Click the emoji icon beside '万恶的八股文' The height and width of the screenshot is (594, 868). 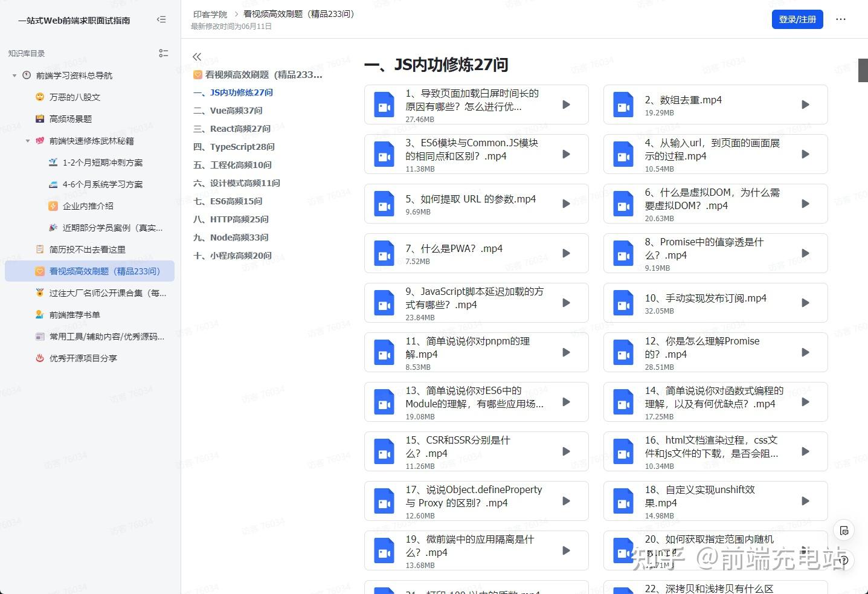(x=40, y=97)
